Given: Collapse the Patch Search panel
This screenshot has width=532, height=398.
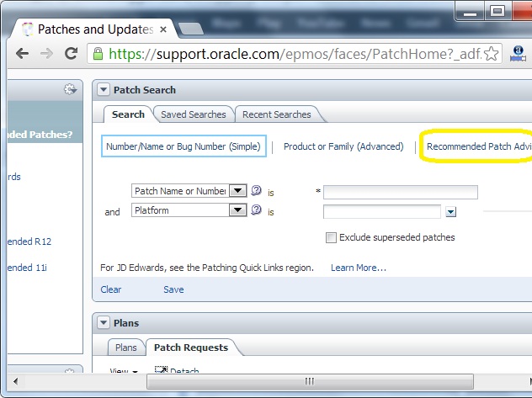Looking at the screenshot, I should (x=104, y=90).
